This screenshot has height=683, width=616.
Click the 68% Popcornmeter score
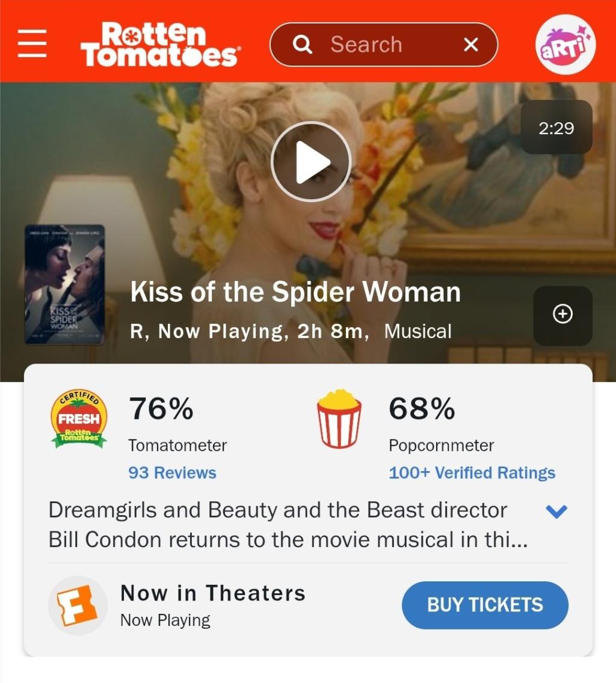(422, 409)
